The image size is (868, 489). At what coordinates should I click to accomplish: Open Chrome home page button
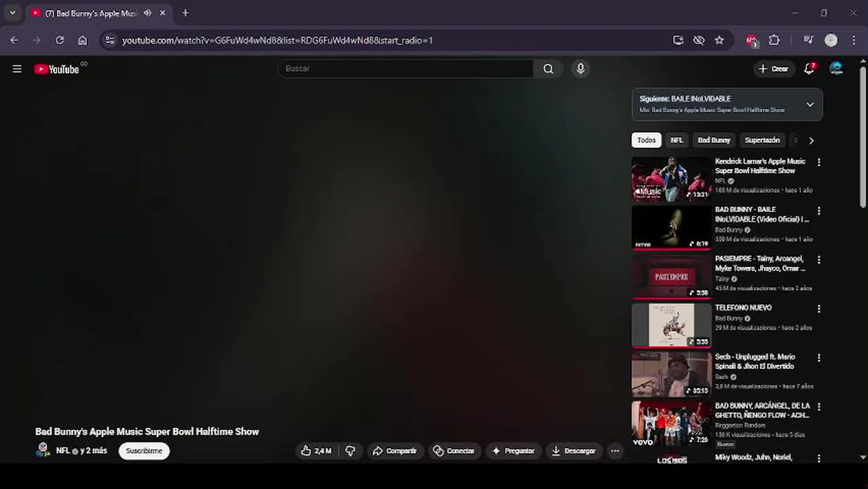82,40
